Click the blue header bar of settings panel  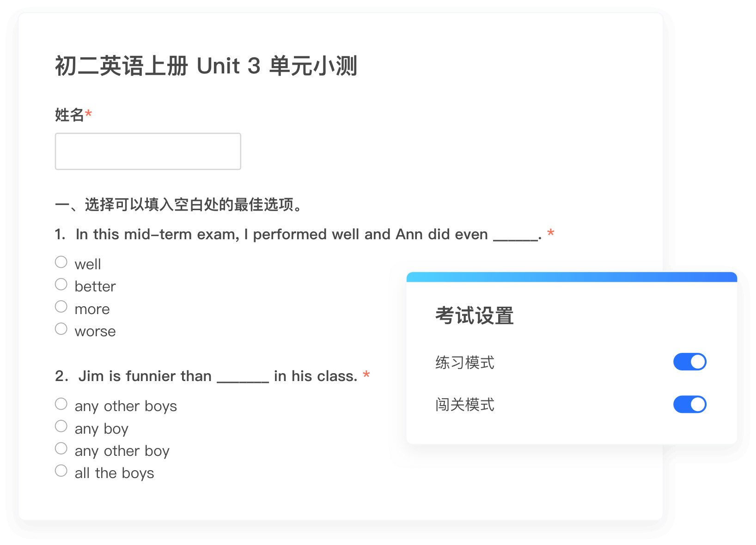572,277
